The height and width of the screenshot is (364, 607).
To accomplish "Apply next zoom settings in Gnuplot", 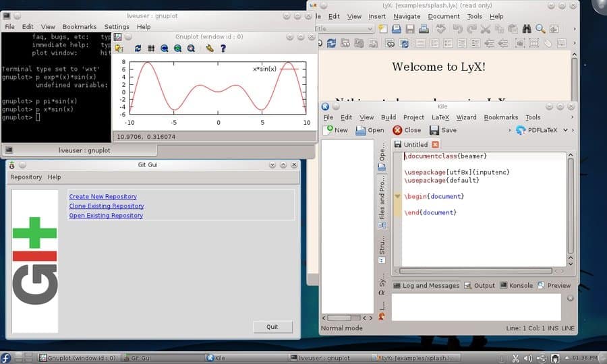I will pos(177,49).
